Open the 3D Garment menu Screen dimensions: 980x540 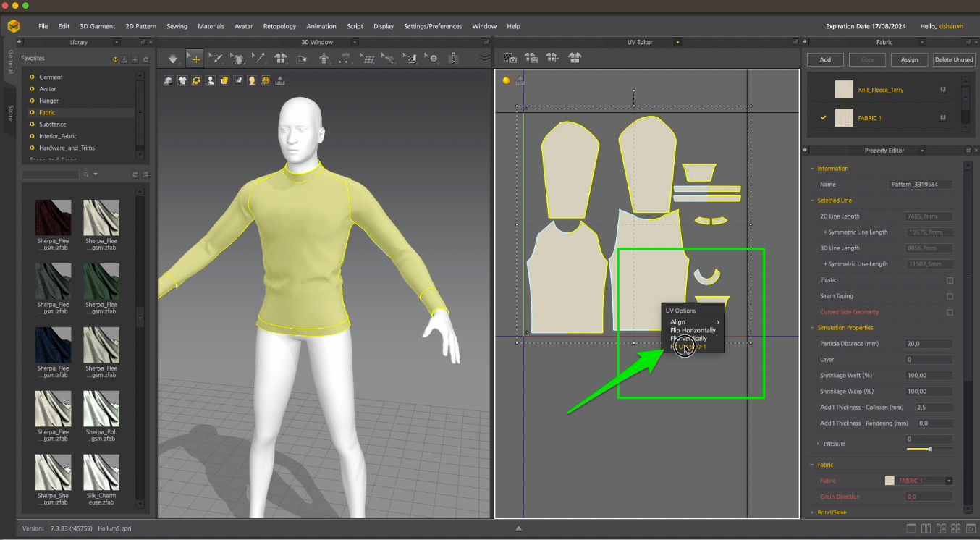pos(98,26)
